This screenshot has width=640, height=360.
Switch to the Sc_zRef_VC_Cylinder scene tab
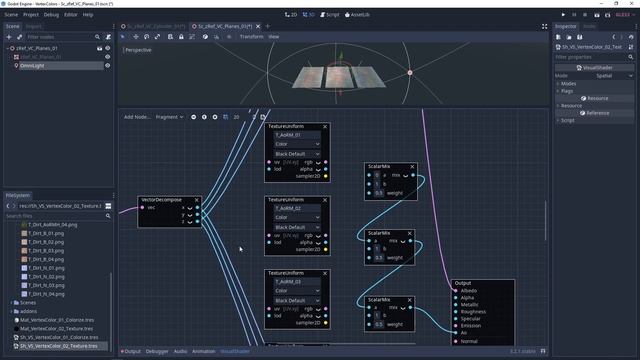tap(153, 27)
